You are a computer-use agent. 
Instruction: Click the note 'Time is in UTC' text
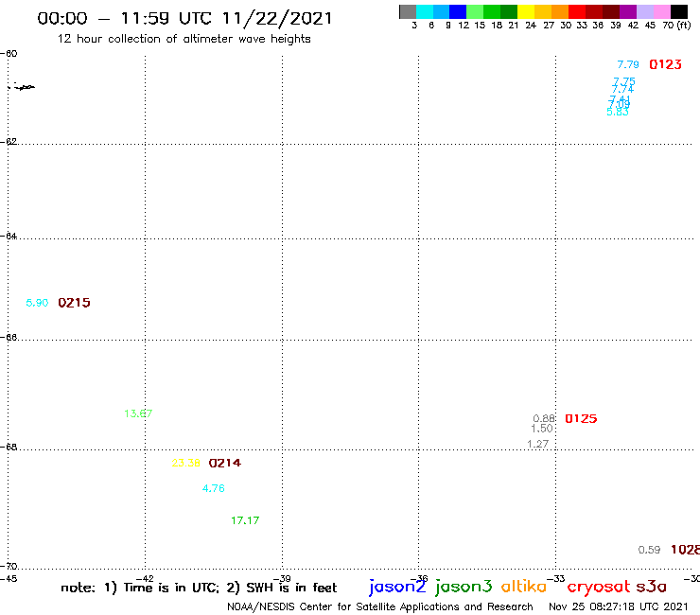[x=171, y=588]
